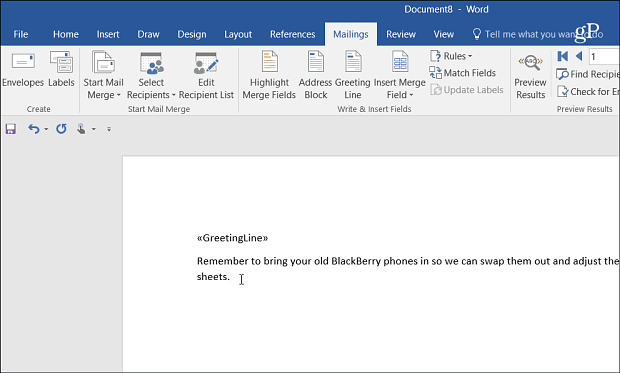Expand the Start Mail Merge dropdown

pyautogui.click(x=118, y=95)
